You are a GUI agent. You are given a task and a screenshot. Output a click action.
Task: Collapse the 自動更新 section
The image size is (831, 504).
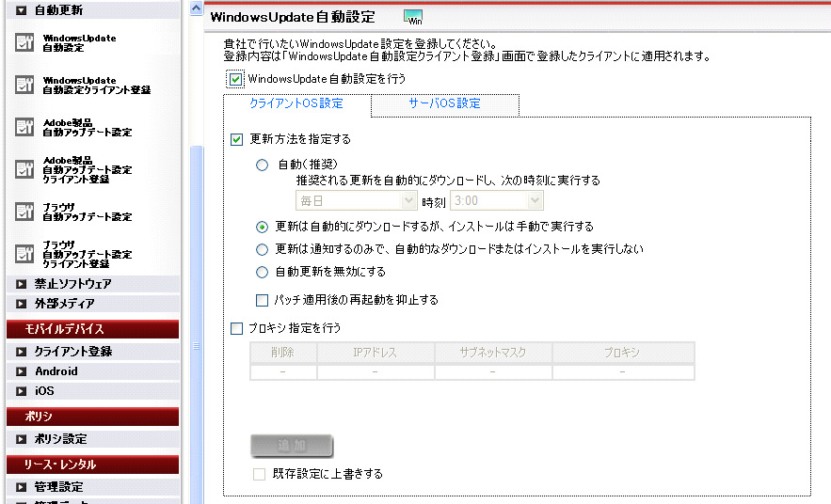pos(22,10)
